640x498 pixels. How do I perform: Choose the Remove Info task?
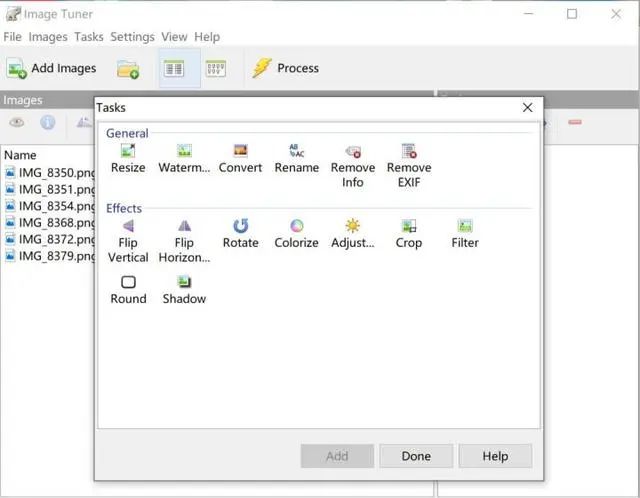click(x=353, y=166)
